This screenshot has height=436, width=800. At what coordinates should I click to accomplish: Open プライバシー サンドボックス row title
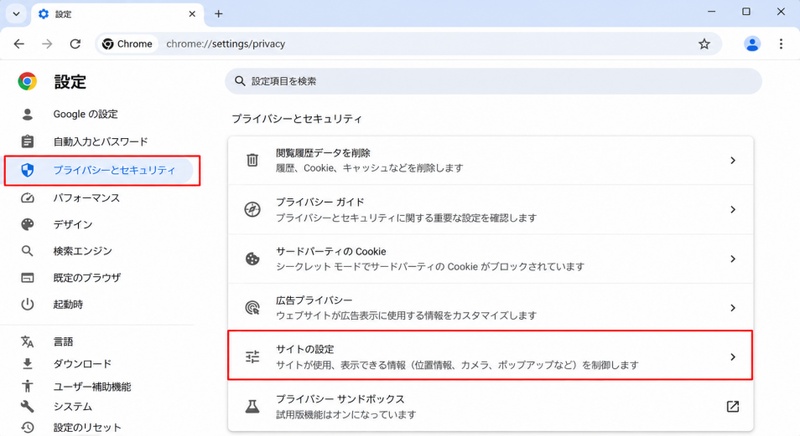(340, 399)
